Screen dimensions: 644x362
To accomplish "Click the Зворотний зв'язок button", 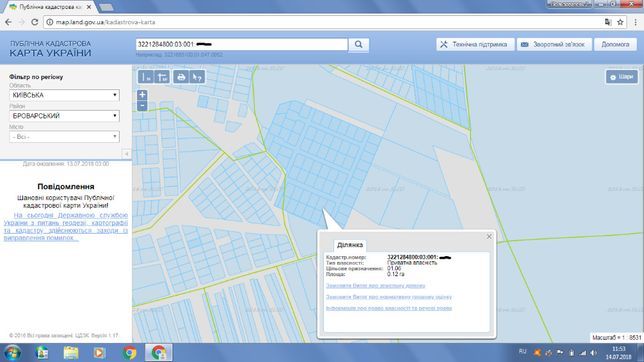I will [x=554, y=44].
